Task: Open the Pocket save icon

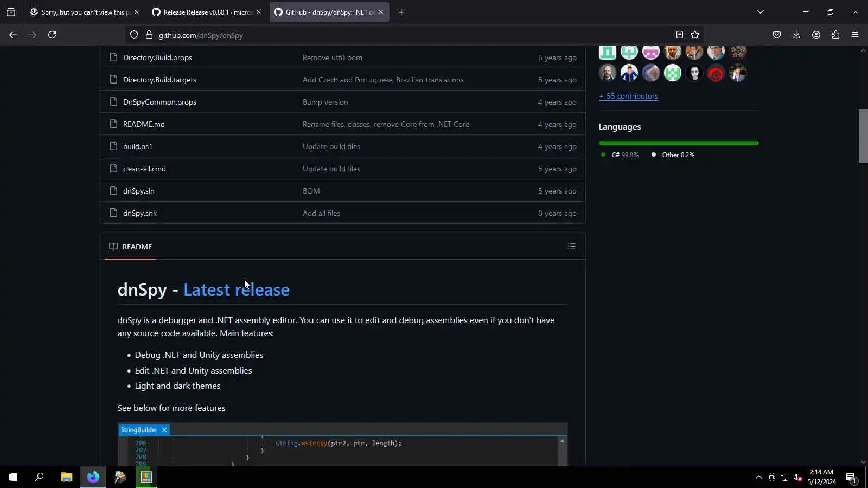Action: point(777,35)
